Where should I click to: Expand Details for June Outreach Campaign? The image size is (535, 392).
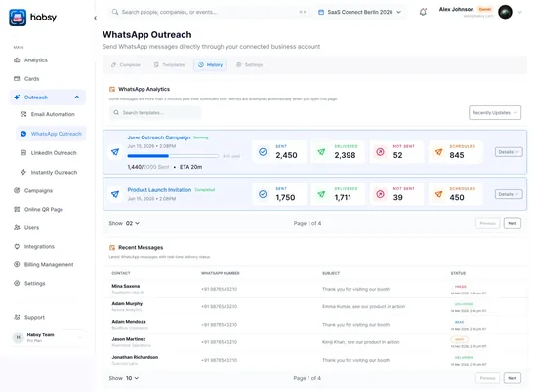509,152
